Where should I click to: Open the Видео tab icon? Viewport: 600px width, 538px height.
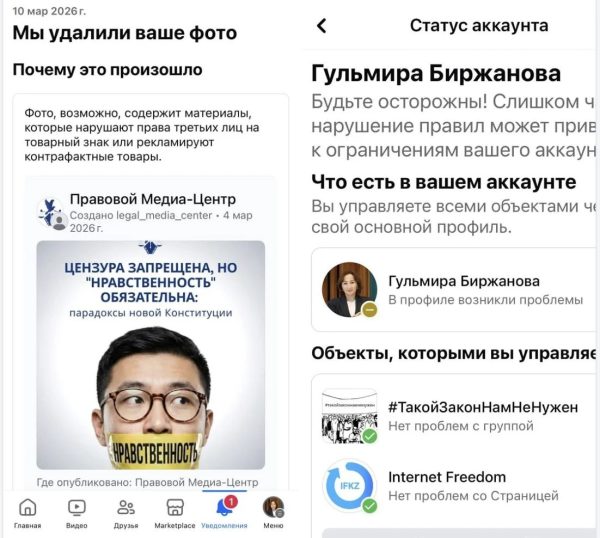point(77,507)
